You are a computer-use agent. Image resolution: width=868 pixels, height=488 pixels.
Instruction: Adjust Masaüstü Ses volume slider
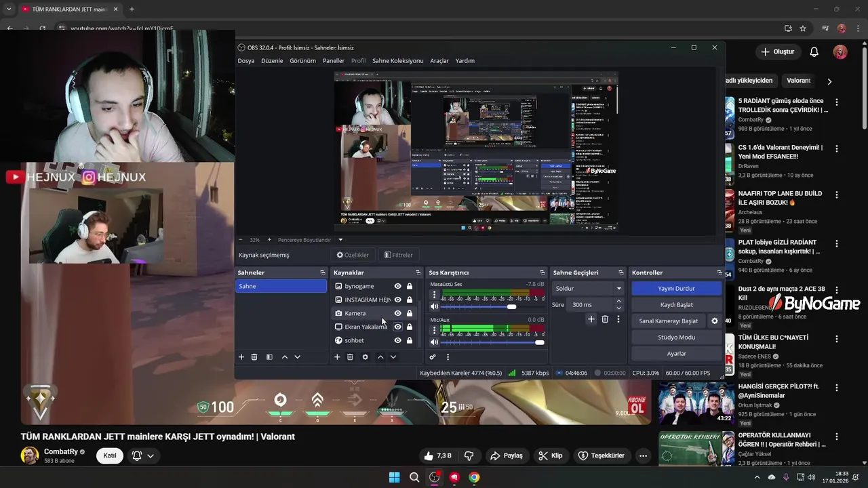pyautogui.click(x=493, y=307)
